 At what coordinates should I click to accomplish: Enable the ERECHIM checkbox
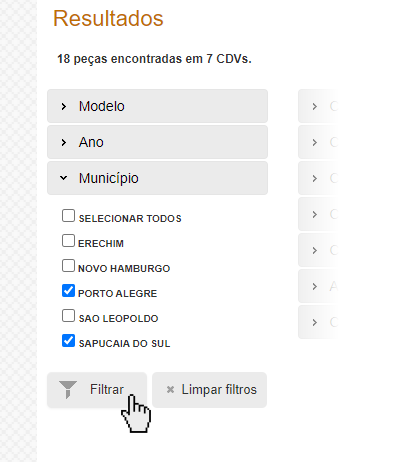tap(68, 241)
